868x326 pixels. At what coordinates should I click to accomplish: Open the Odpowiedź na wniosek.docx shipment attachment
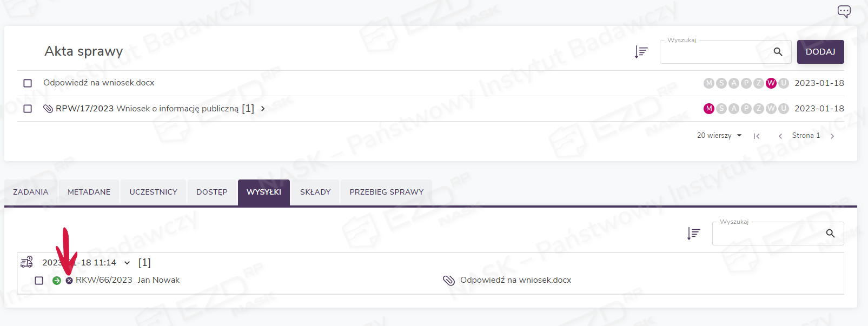pos(515,280)
